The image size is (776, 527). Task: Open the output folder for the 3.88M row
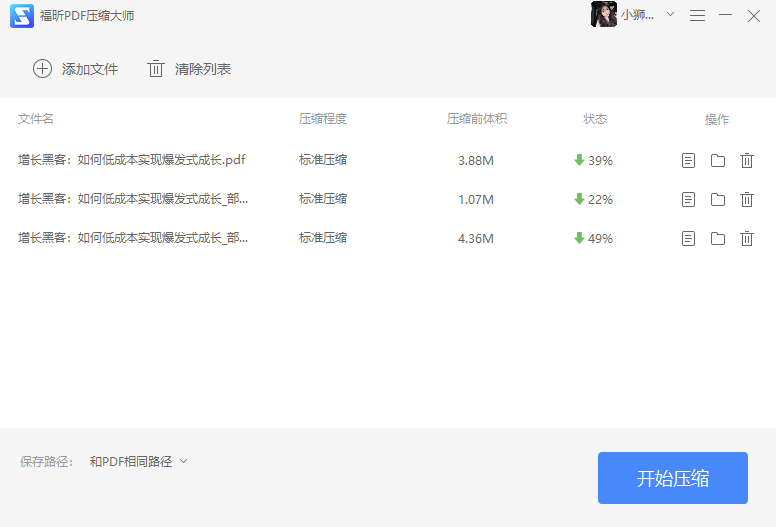718,160
